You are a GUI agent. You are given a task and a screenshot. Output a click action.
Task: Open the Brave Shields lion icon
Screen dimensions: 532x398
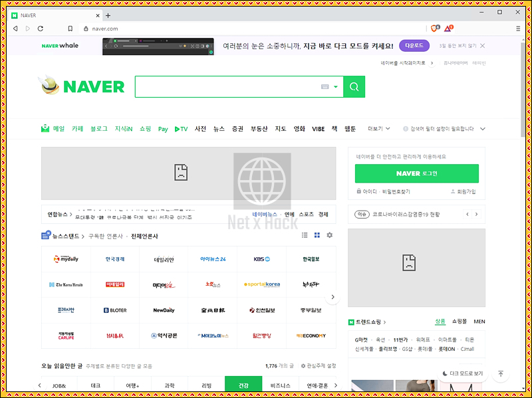click(435, 28)
